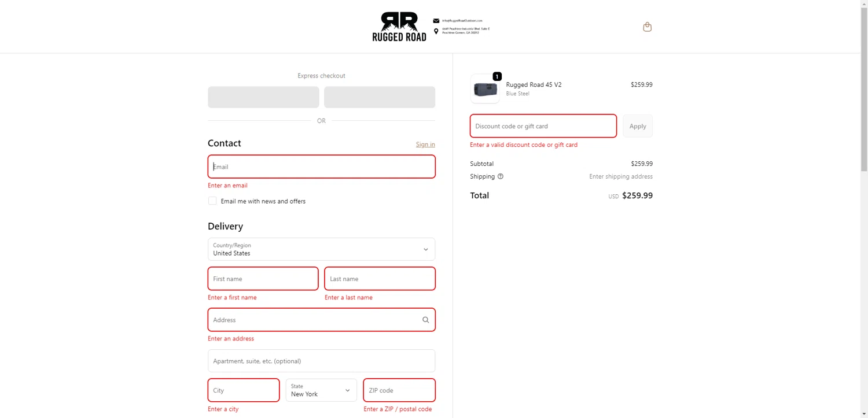
Task: Click the Rugged Road 45 V2 product name
Action: [x=534, y=84]
